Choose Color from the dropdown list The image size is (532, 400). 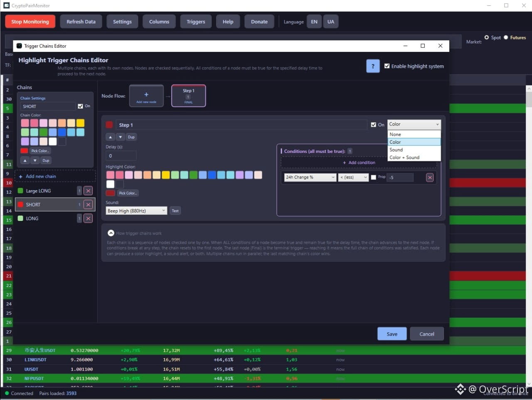[x=414, y=142]
